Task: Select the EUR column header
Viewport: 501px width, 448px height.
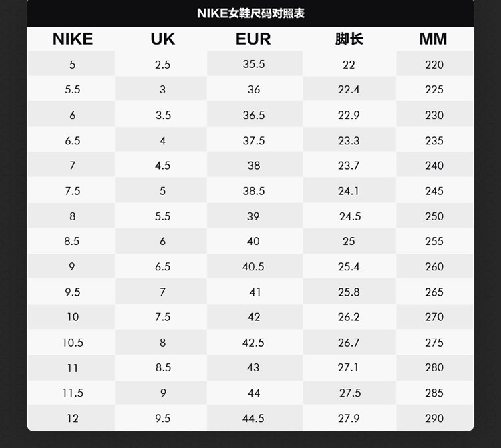Action: tap(253, 39)
